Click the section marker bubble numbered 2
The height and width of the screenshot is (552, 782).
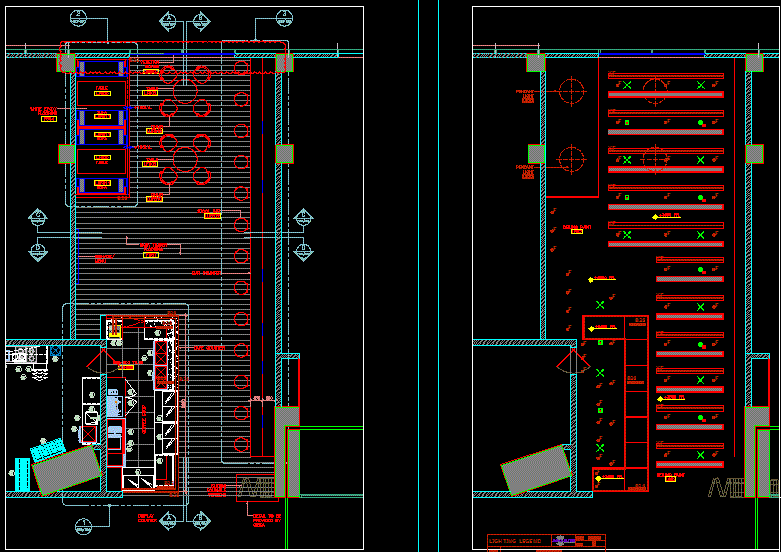coord(78,17)
